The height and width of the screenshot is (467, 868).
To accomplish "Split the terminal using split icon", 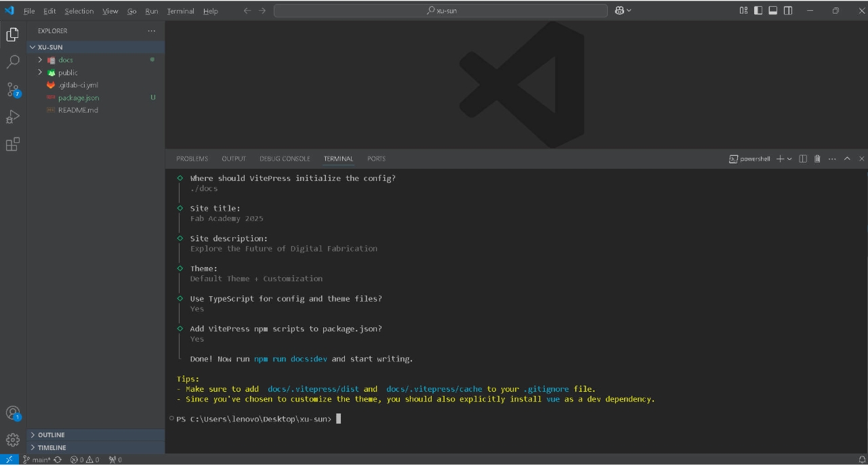I will [803, 159].
